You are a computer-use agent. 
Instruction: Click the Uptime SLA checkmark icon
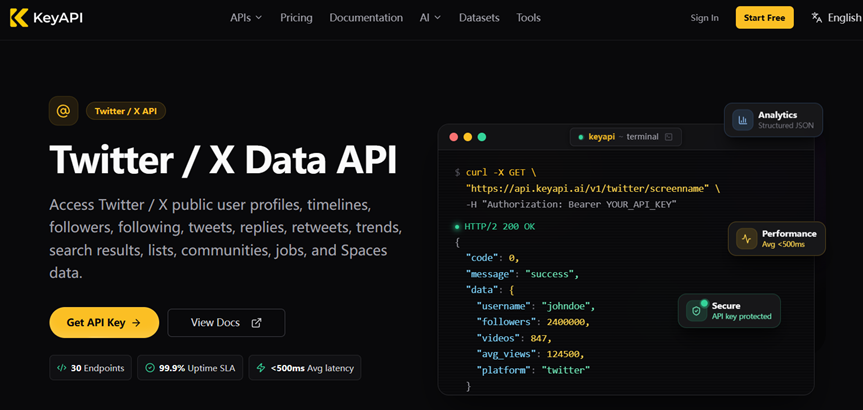click(x=150, y=368)
